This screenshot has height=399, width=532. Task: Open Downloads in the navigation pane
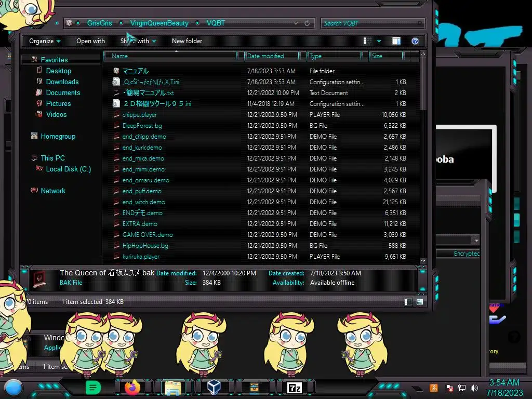point(62,82)
